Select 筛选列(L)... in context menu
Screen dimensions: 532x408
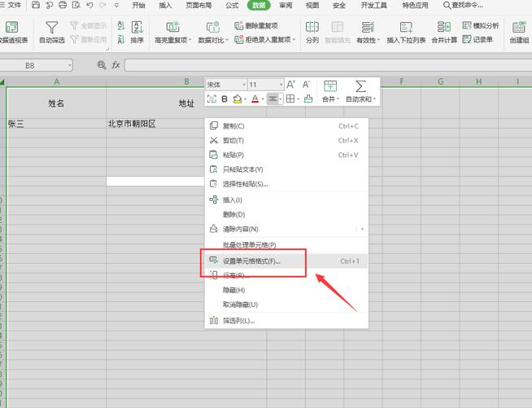[x=286, y=320]
